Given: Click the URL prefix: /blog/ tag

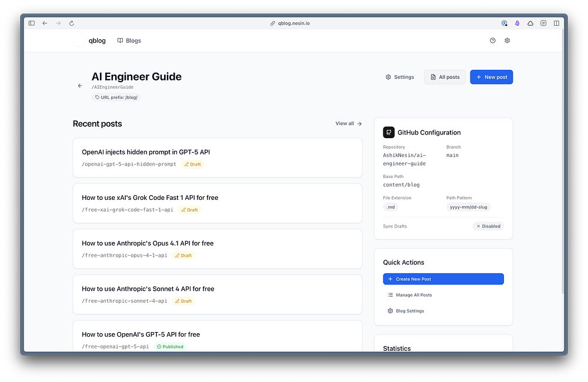Looking at the screenshot, I should 116,98.
